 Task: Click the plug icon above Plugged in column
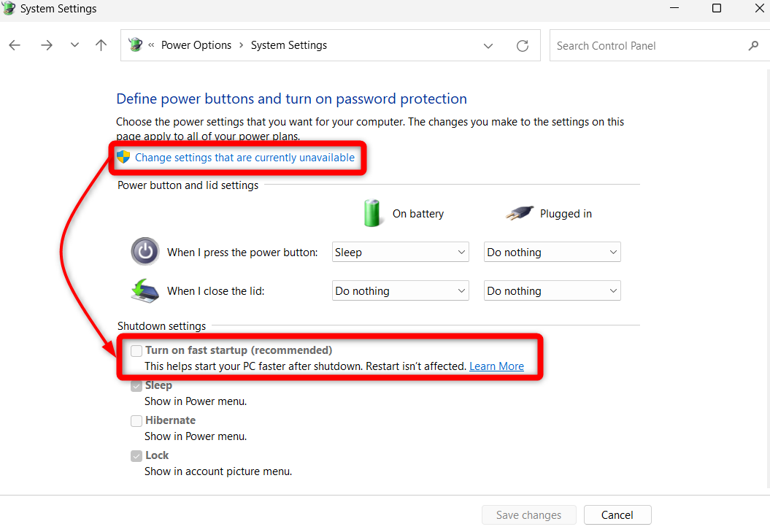point(519,212)
